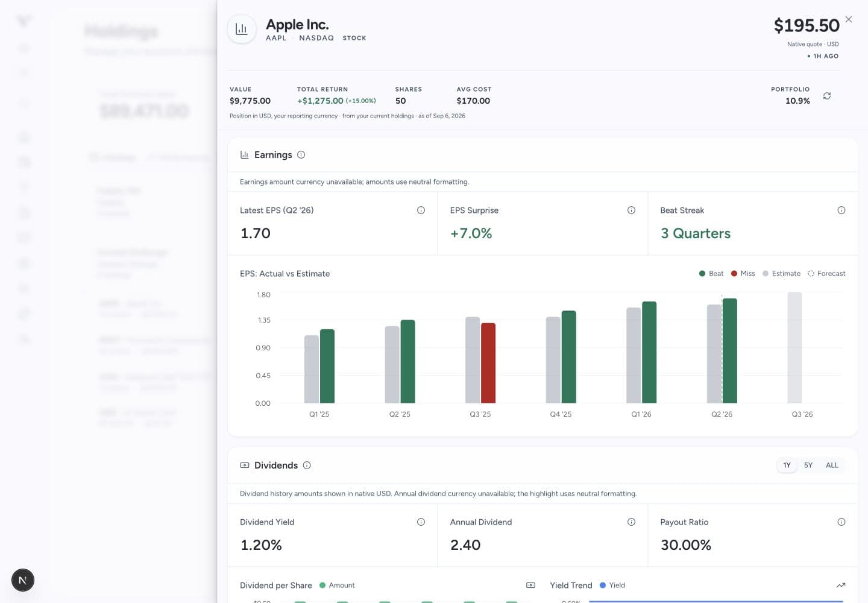
Task: Toggle the Estimate legend entry
Action: 782,274
